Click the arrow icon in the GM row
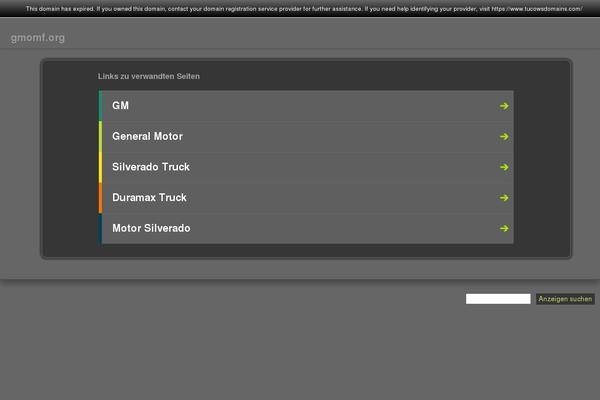The width and height of the screenshot is (600, 400). (504, 106)
